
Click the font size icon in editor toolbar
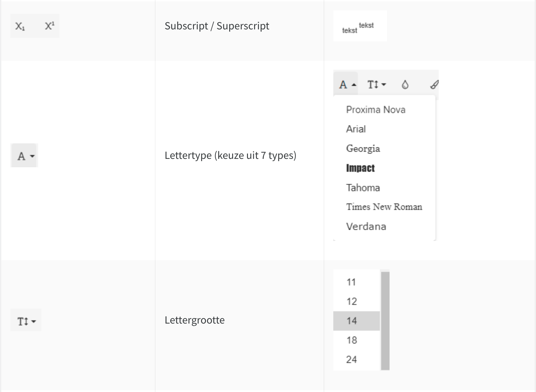pos(377,84)
